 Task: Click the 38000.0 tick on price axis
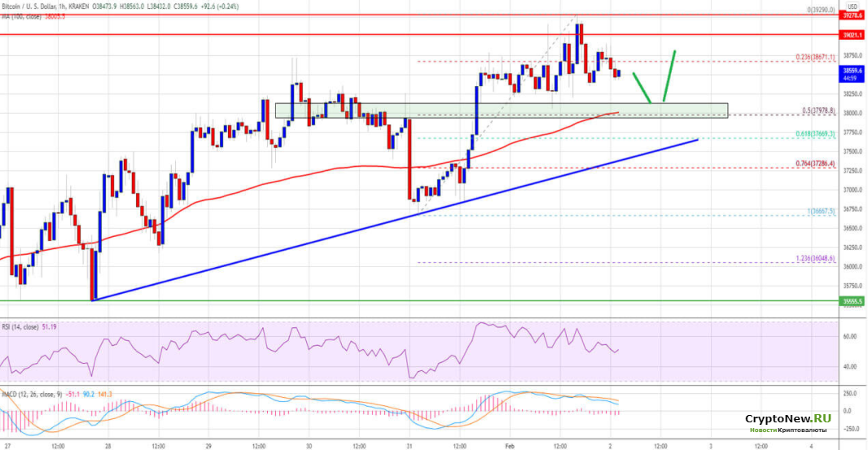click(x=853, y=113)
